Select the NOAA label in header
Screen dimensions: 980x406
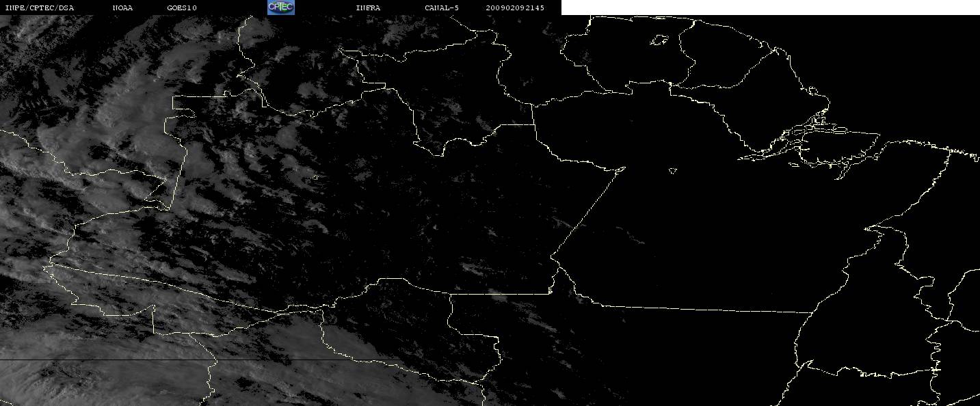pyautogui.click(x=122, y=8)
